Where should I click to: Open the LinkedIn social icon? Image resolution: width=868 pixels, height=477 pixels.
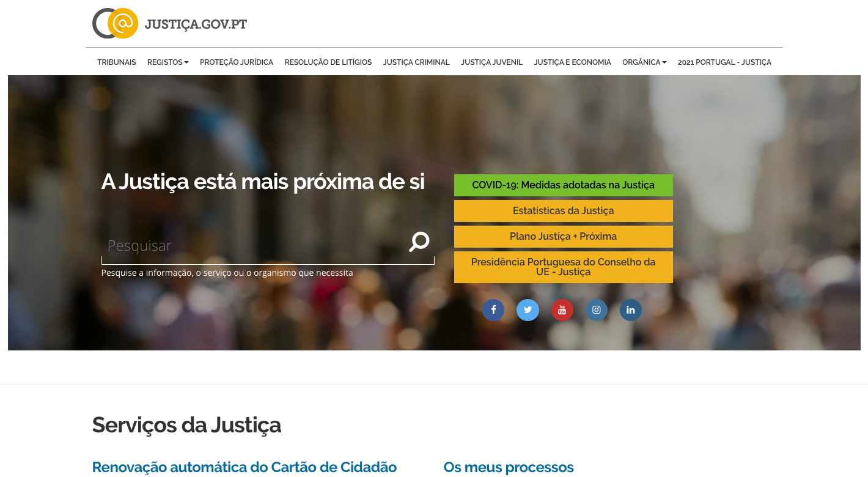click(x=630, y=310)
